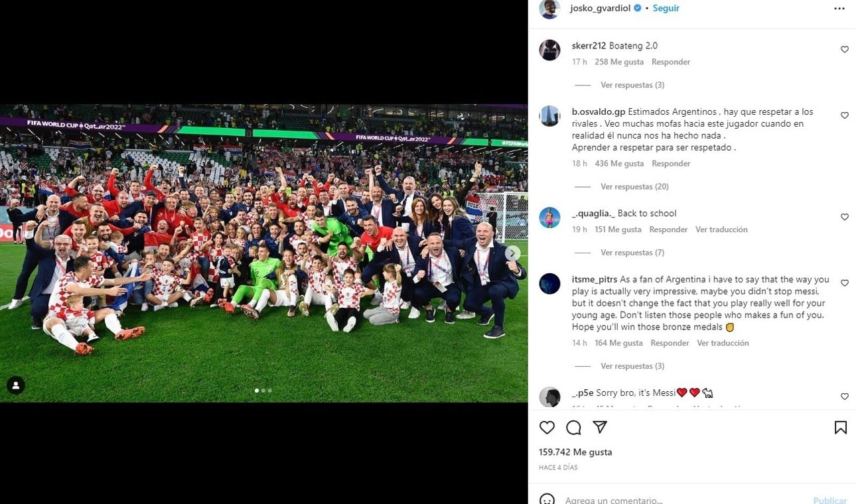Focus the Agrega un comentario field

click(x=683, y=499)
